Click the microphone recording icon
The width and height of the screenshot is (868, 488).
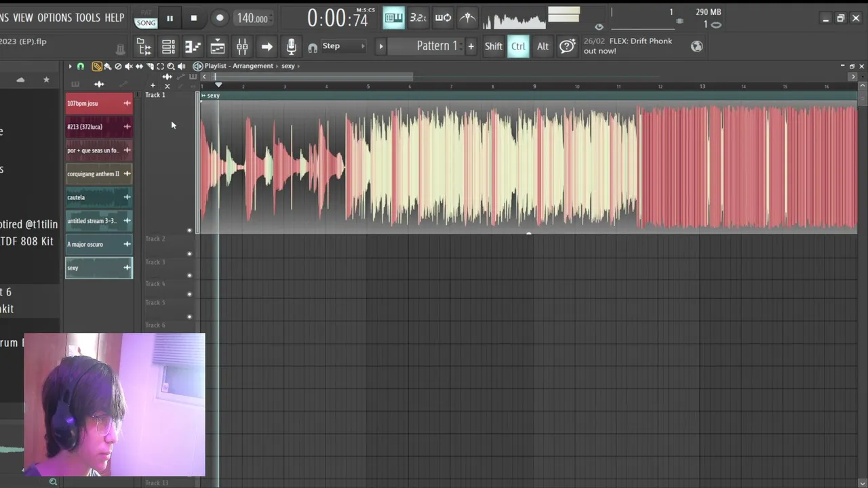(x=291, y=46)
